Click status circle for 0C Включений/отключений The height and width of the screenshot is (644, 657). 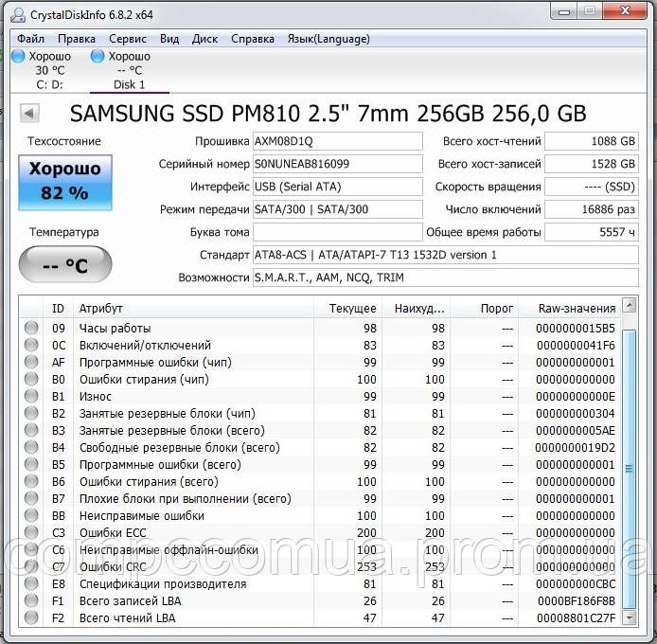tap(31, 345)
